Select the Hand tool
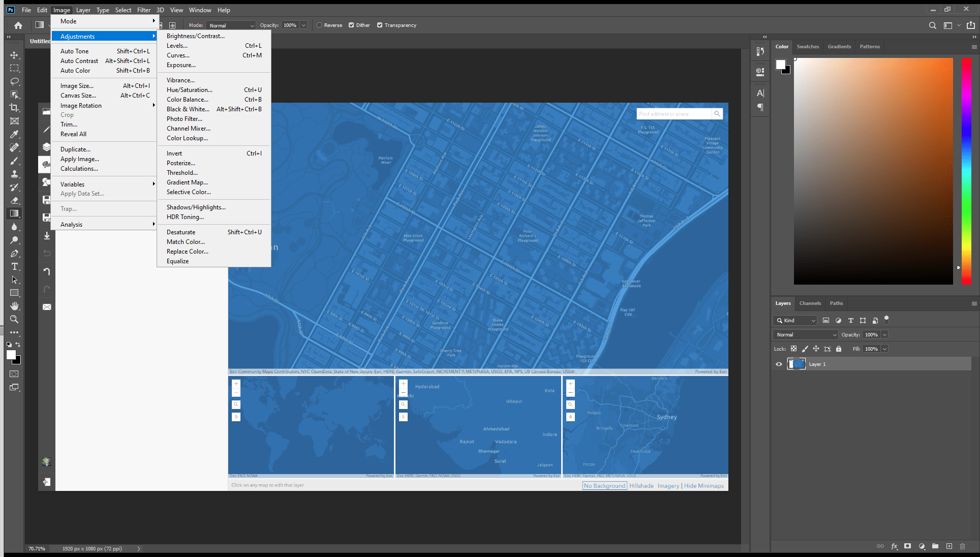 coord(14,306)
